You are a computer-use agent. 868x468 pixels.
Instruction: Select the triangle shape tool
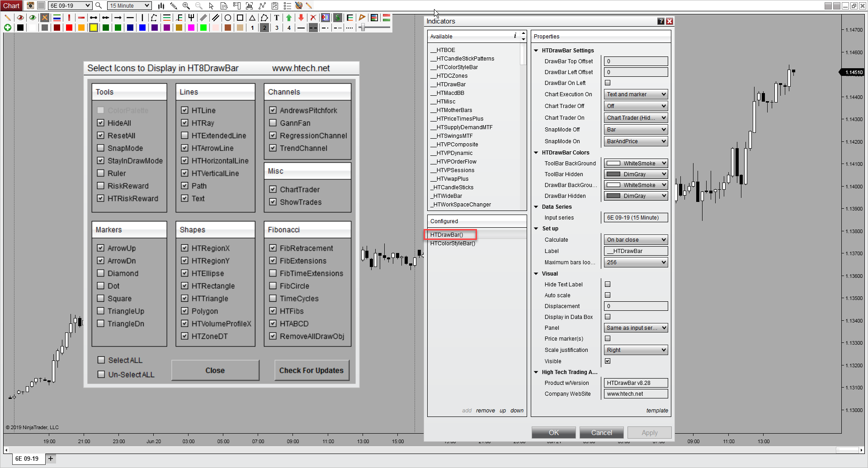tap(252, 18)
